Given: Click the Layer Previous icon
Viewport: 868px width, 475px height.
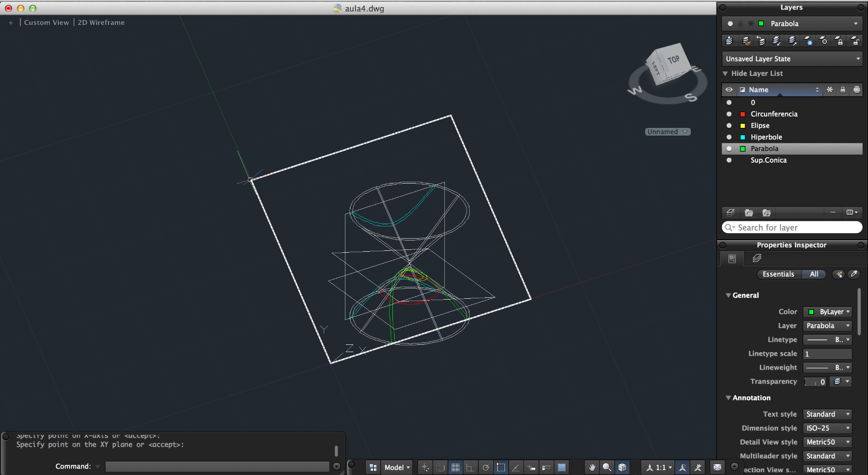Looking at the screenshot, I should pos(761,41).
